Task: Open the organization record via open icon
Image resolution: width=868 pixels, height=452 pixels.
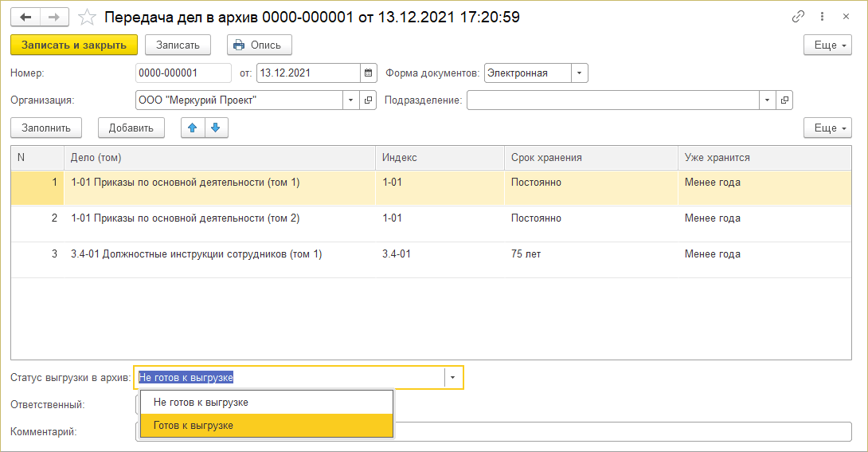Action: pos(368,100)
